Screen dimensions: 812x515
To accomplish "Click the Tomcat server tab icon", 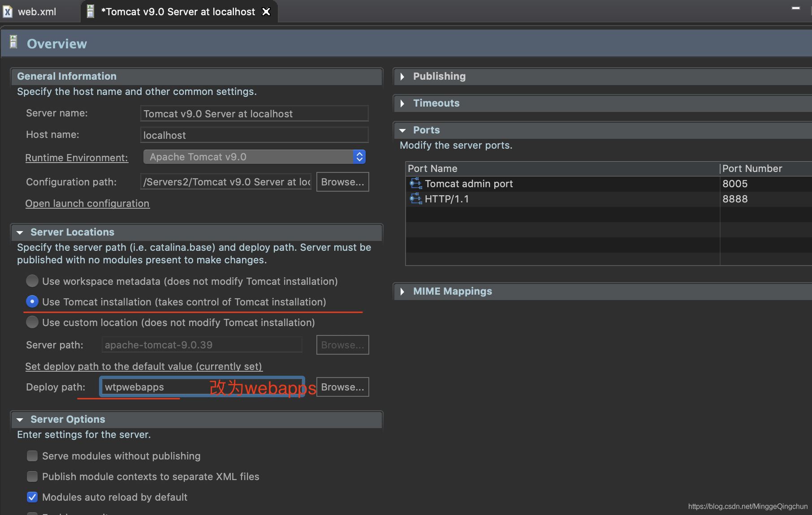I will click(90, 12).
